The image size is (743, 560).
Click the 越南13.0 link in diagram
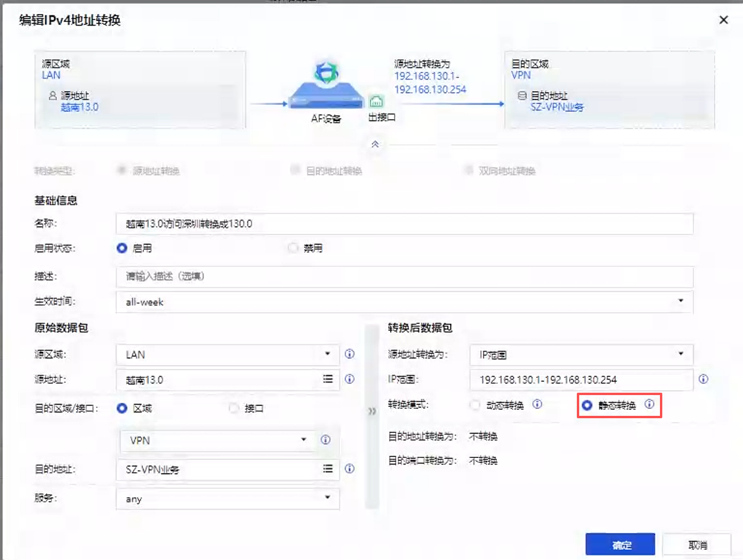click(x=80, y=107)
